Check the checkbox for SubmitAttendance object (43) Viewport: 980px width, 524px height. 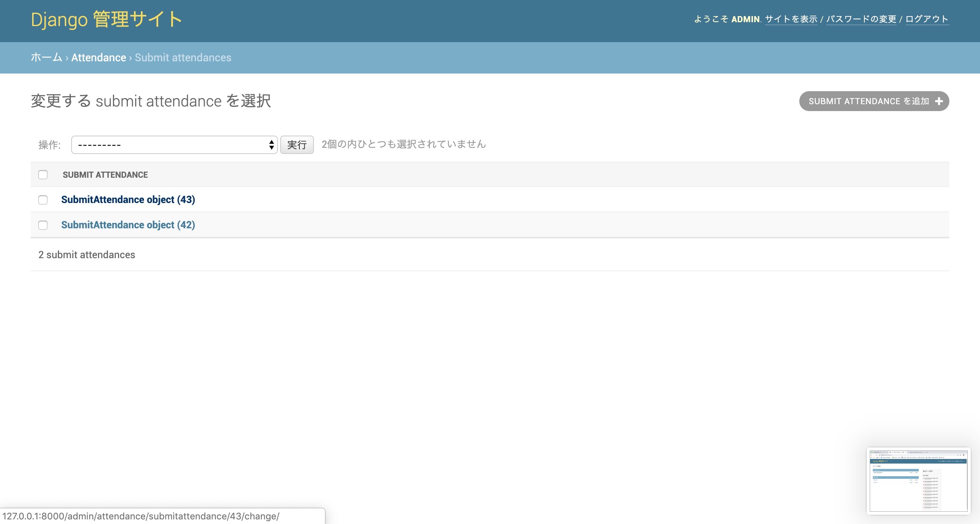(x=43, y=200)
